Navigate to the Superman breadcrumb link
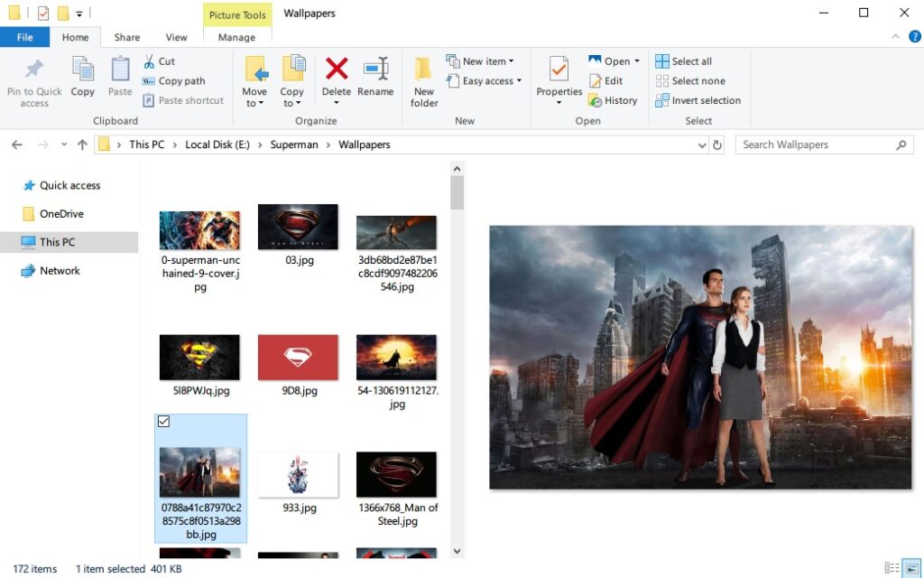924x578 pixels. pyautogui.click(x=294, y=144)
